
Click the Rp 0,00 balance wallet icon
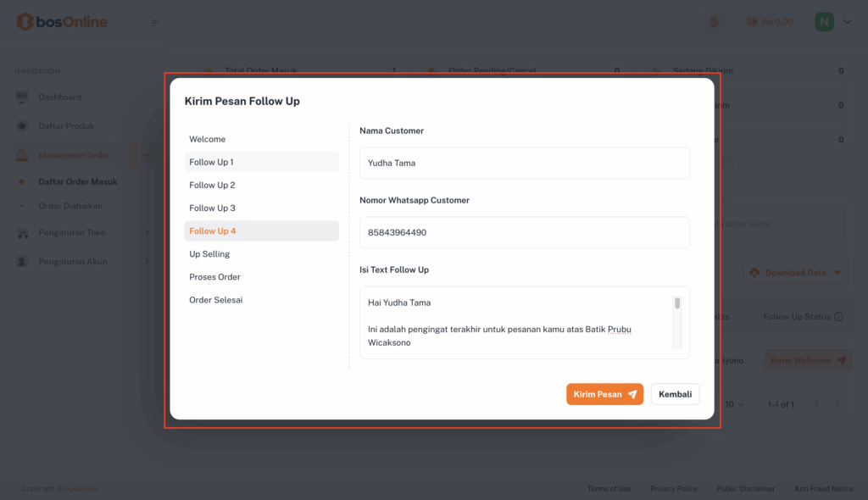(x=751, y=22)
